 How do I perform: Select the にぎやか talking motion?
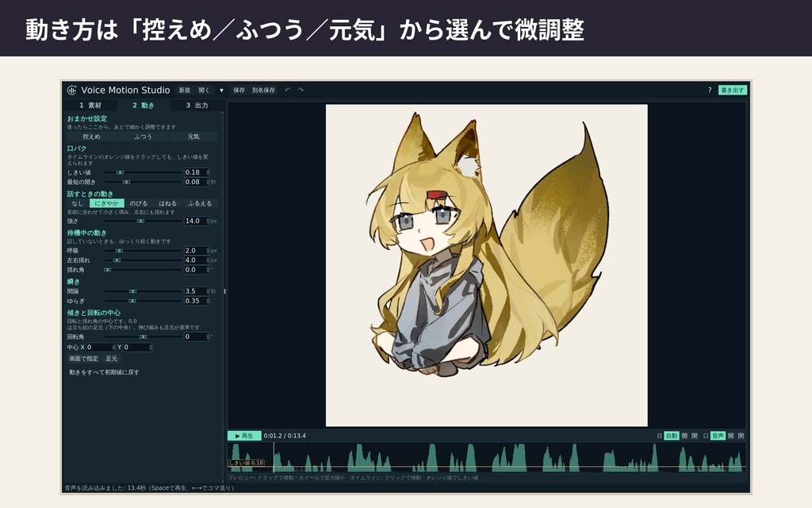pyautogui.click(x=107, y=204)
